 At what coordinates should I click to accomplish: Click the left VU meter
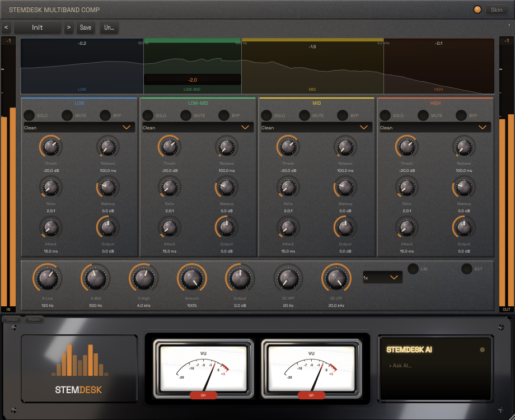click(x=203, y=368)
